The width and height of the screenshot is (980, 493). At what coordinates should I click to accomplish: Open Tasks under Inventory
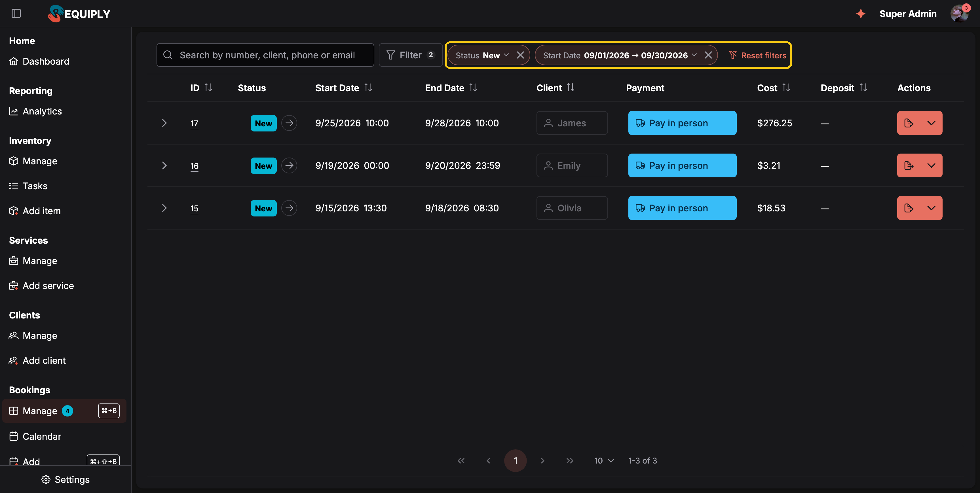[x=28, y=186]
